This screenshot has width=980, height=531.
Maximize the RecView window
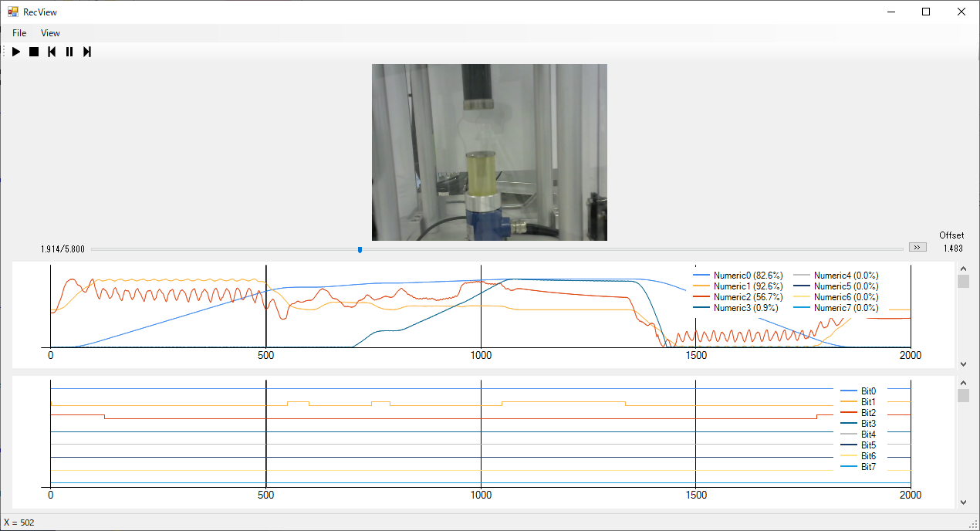[926, 12]
